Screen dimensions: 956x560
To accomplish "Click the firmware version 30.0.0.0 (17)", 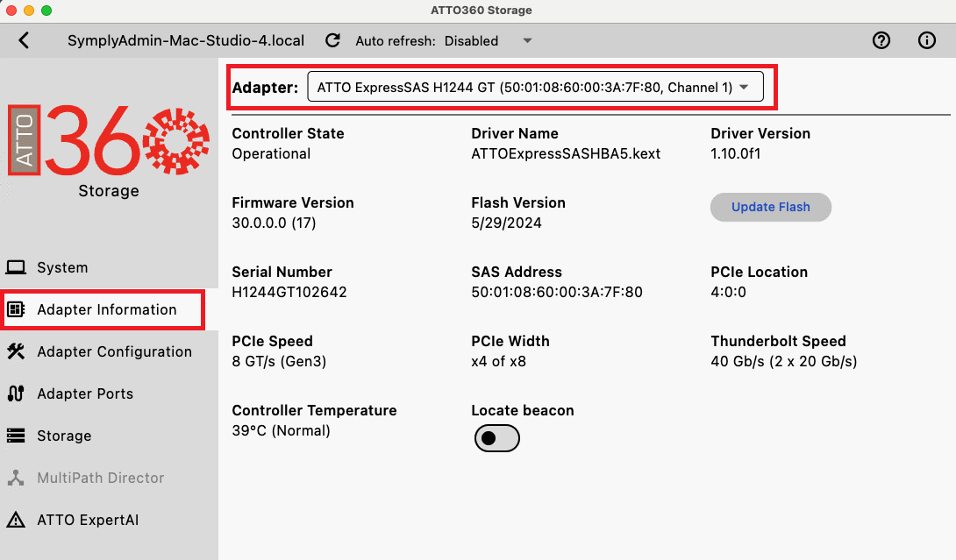I will 274,223.
